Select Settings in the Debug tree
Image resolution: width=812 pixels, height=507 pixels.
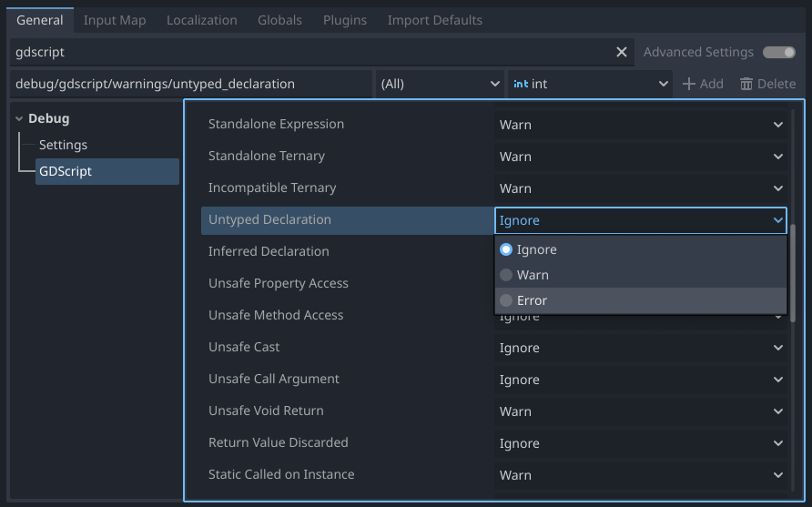pos(63,145)
